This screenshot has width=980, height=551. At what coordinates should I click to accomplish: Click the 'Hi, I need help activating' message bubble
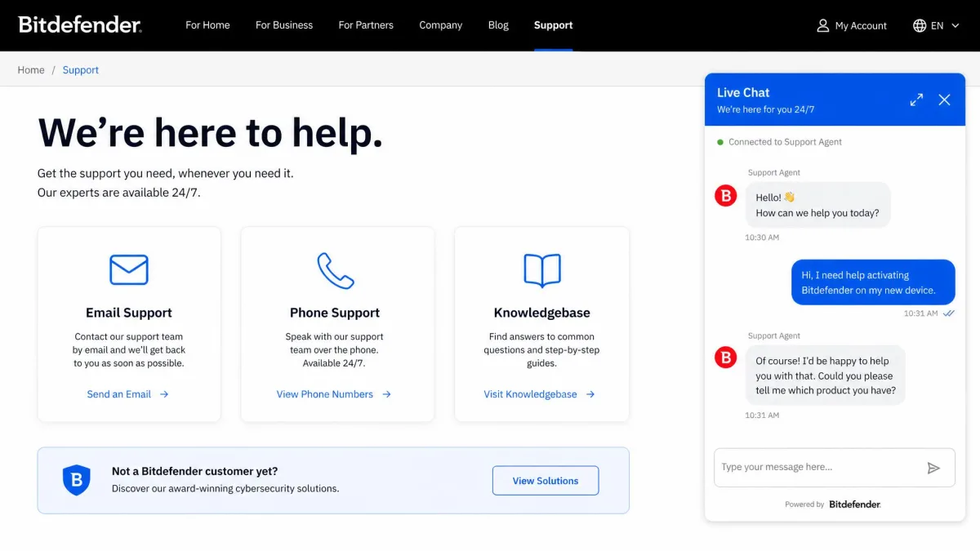coord(873,282)
